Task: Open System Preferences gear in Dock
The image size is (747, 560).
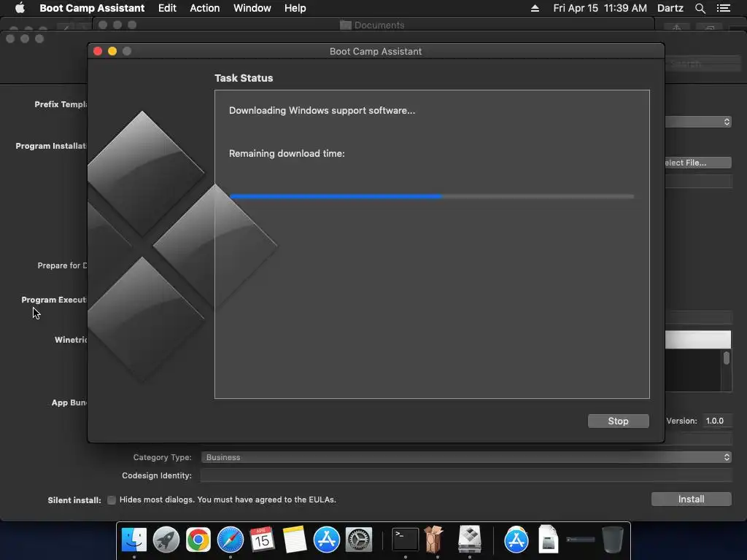Action: click(x=359, y=540)
